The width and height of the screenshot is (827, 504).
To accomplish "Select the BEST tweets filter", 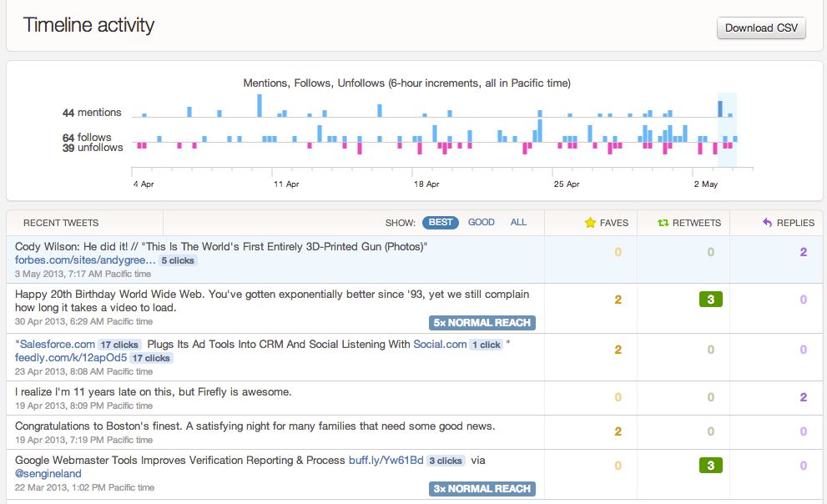I will tap(441, 223).
